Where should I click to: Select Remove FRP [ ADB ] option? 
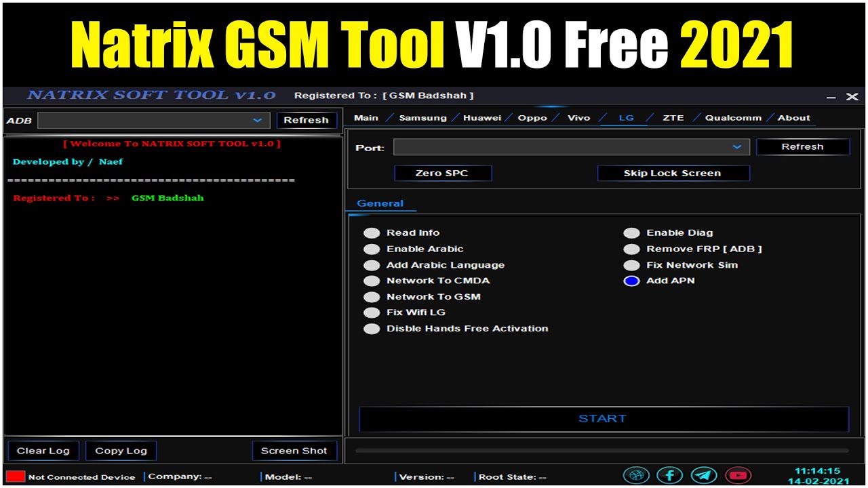(x=692, y=249)
